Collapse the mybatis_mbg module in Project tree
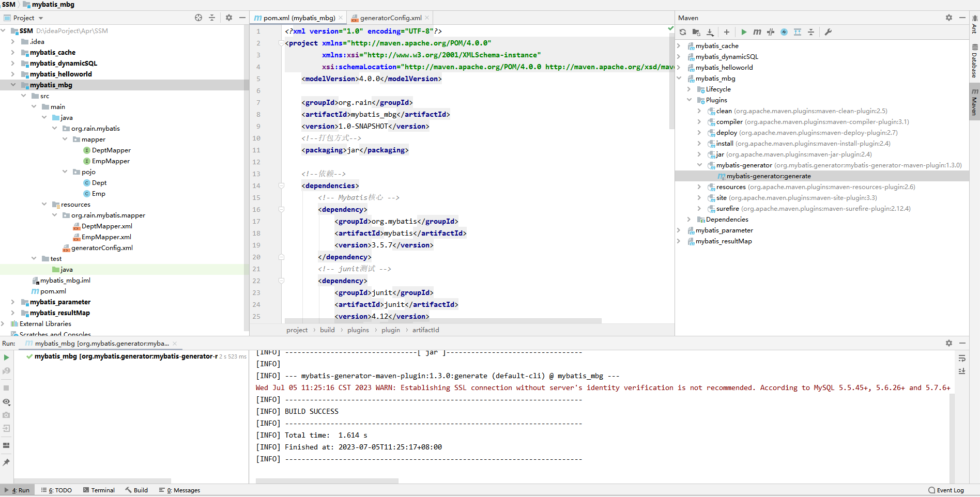The height and width of the screenshot is (497, 980). [13, 85]
